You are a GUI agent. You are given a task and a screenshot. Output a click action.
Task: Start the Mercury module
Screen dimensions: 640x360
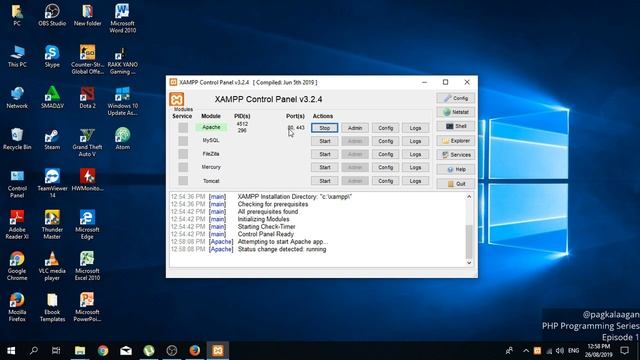coord(324,167)
